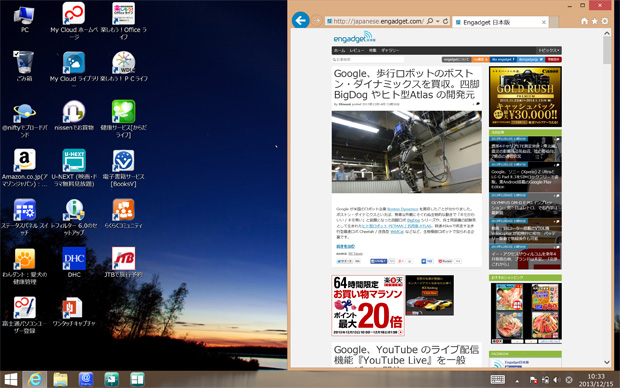Close the Engadget 日本版 tab

(x=544, y=22)
